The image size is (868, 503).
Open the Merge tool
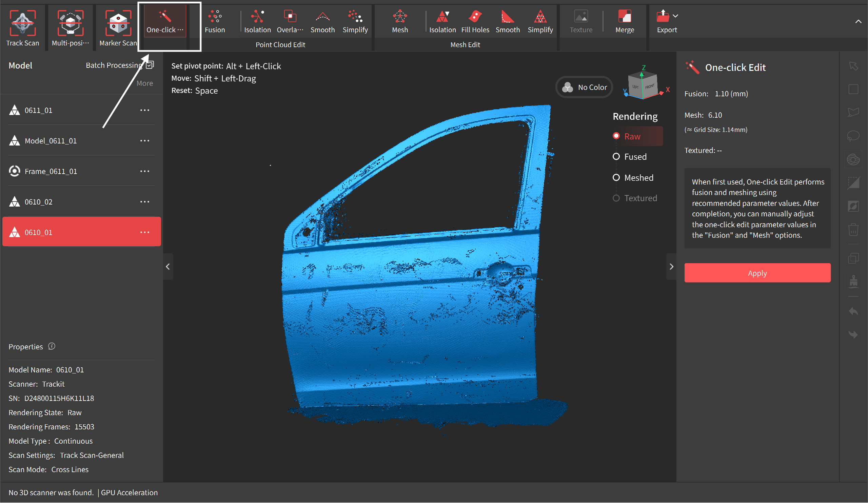(x=625, y=21)
